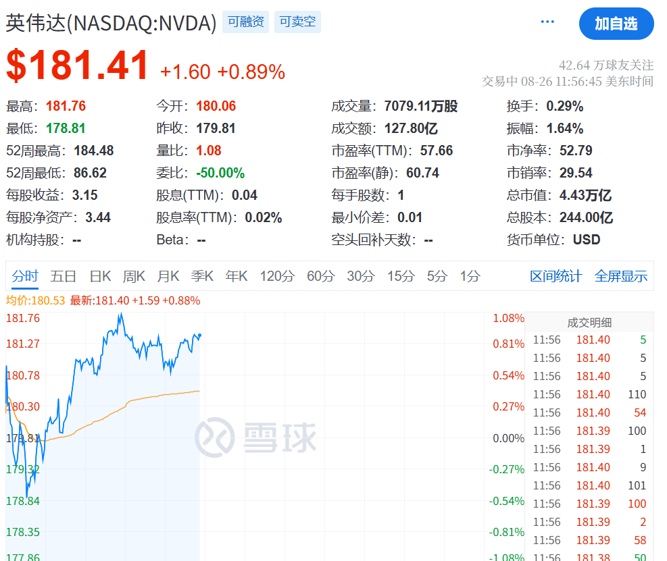Click the 每股收益 value 3.15
The image size is (667, 561).
pos(85,195)
